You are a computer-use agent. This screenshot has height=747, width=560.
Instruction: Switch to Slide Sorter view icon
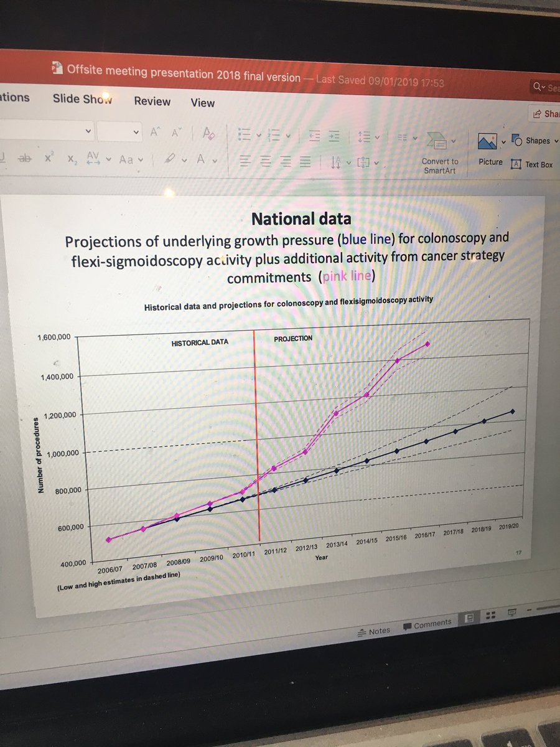tap(490, 615)
